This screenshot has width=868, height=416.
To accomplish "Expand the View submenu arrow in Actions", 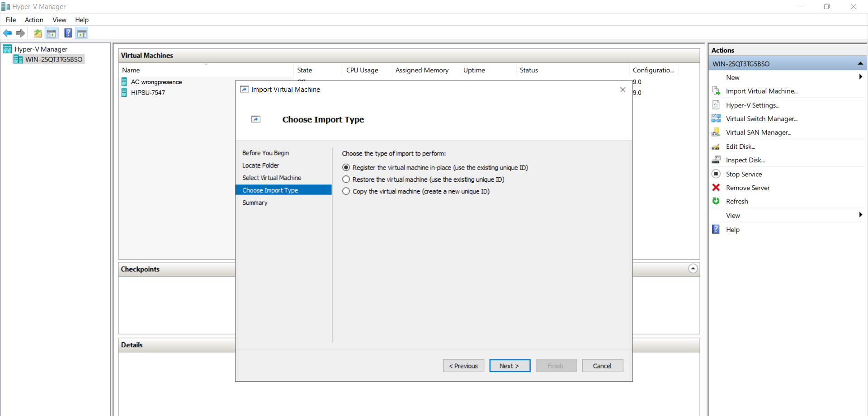I will (x=861, y=215).
